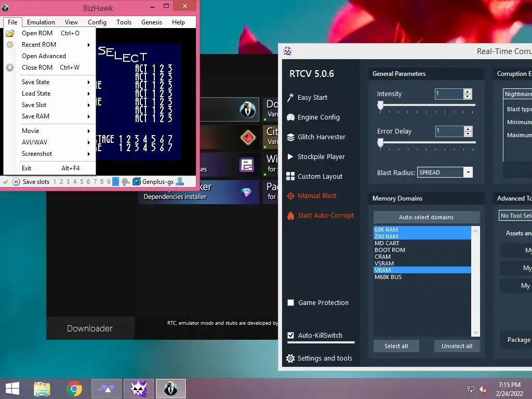Open File Explorer from taskbar

[x=42, y=389]
